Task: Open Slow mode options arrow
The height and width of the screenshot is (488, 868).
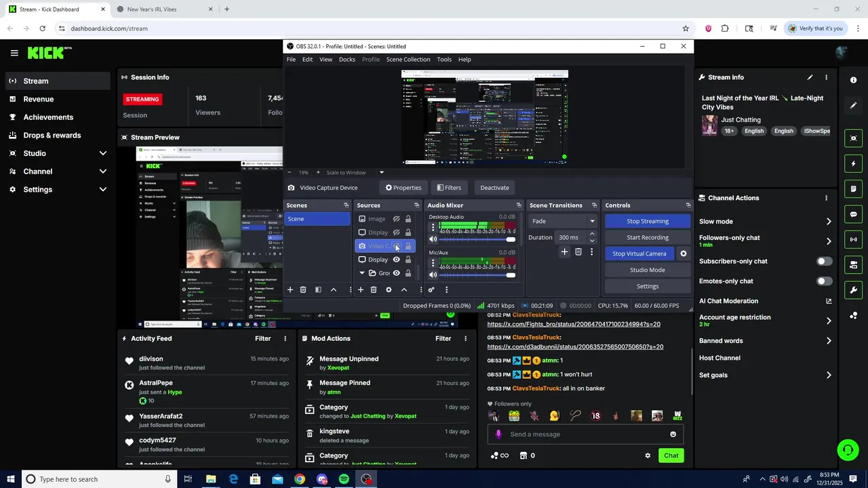Action: [x=829, y=222]
